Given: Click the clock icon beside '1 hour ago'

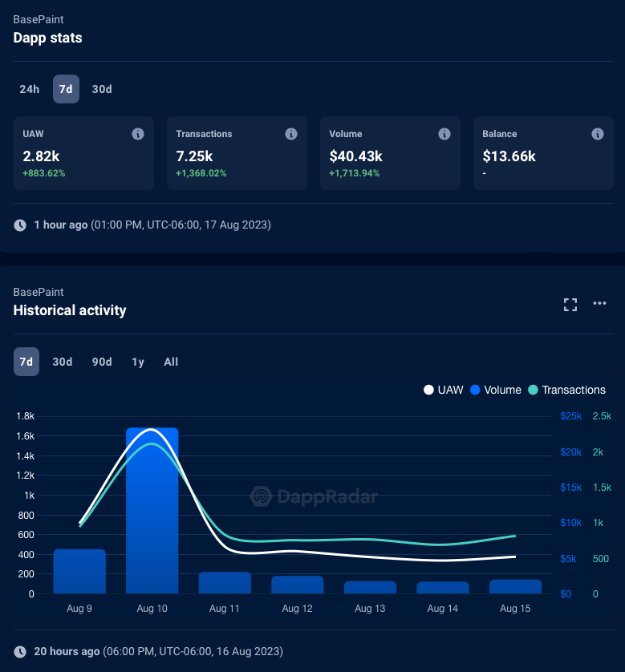Looking at the screenshot, I should click(x=20, y=225).
